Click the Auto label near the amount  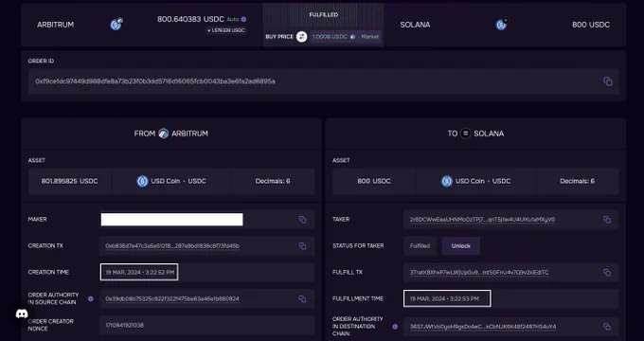(x=232, y=19)
